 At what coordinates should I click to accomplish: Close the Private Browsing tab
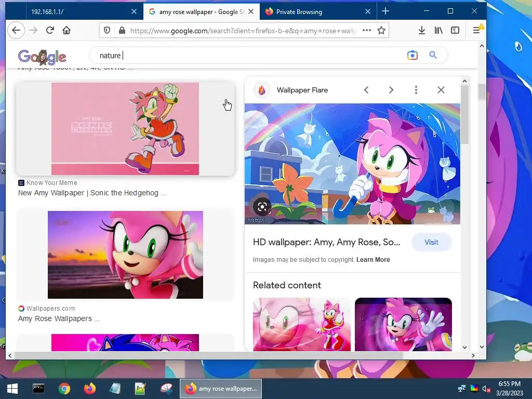(368, 11)
